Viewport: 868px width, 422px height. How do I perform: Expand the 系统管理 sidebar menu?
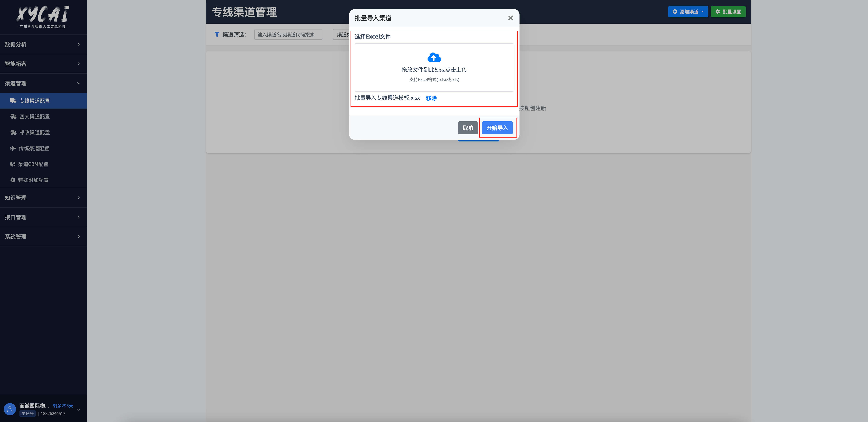[x=43, y=237]
